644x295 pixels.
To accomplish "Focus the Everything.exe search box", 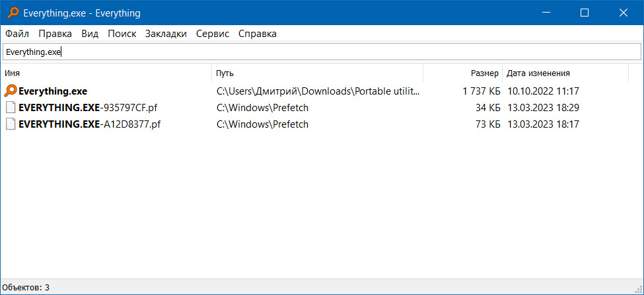I will click(x=322, y=52).
